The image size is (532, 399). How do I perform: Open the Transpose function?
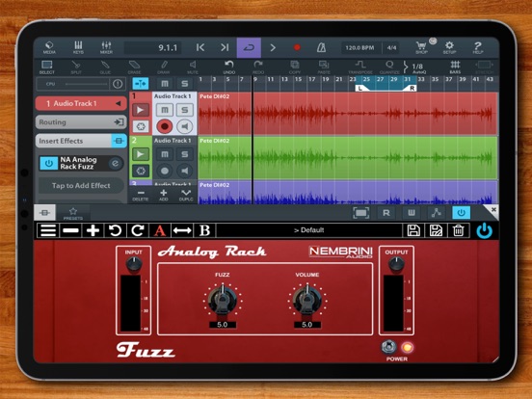pos(360,67)
